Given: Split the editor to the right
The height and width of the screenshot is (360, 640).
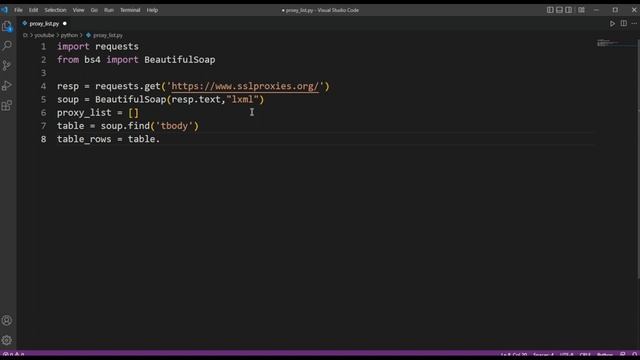Looking at the screenshot, I should pos(624,24).
